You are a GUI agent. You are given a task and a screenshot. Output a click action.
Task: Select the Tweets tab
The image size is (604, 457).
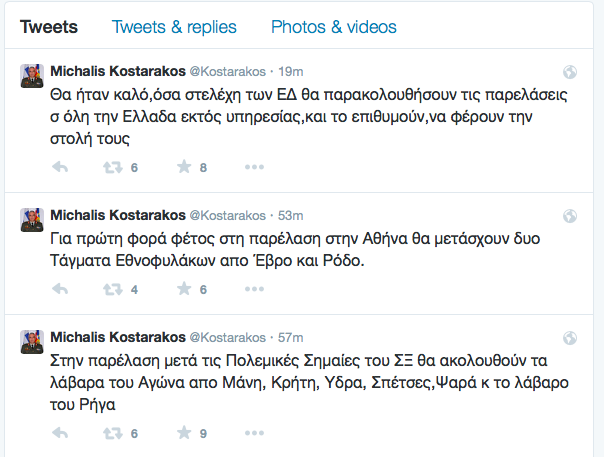pos(50,27)
